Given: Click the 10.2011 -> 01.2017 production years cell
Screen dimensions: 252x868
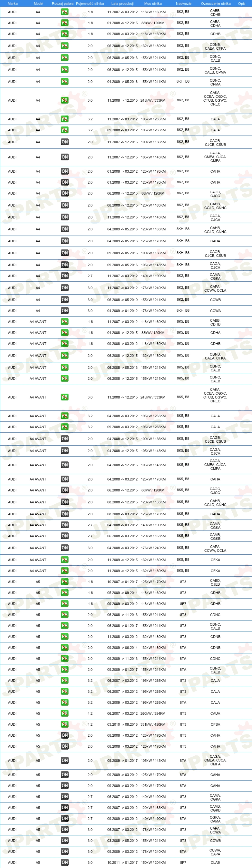Looking at the screenshot, I should (x=122, y=863).
